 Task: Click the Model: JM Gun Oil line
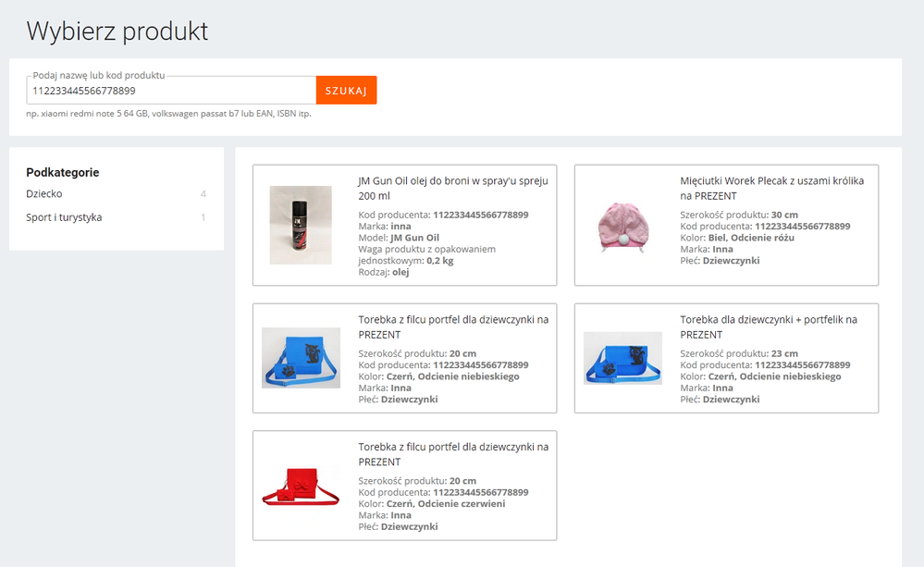click(x=399, y=238)
